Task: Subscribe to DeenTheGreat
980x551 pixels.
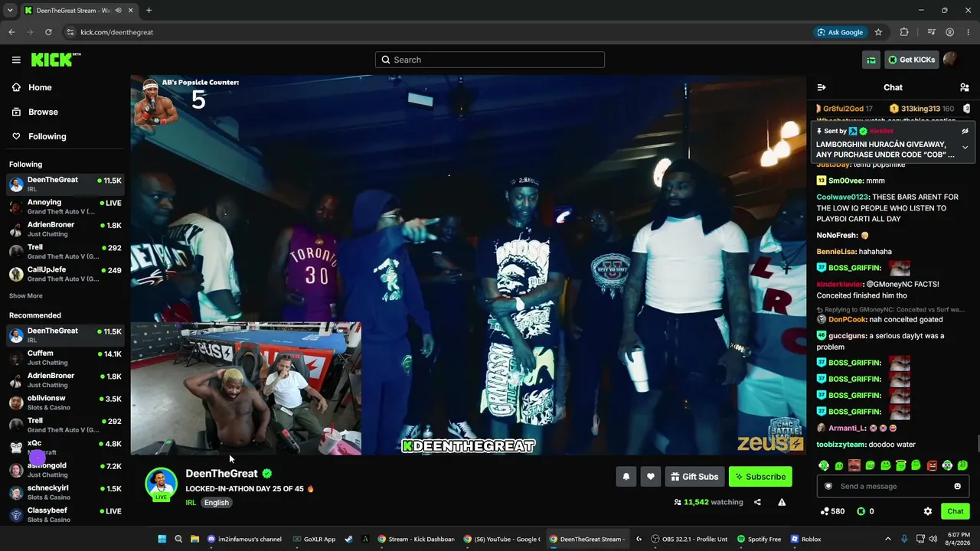Action: point(760,477)
